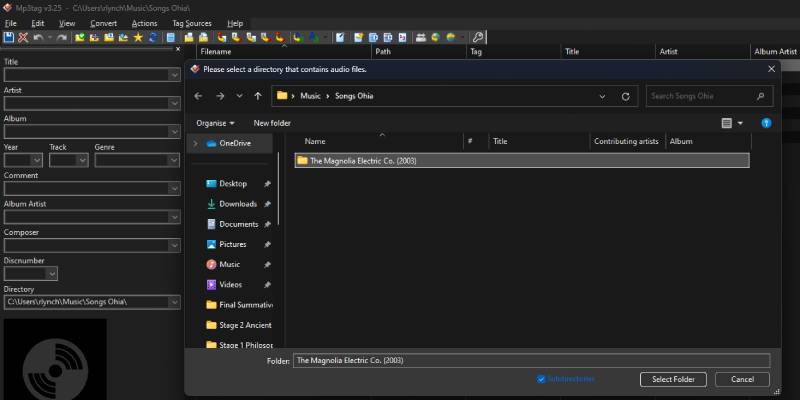Open the Actions menu
This screenshot has height=400, width=800.
click(x=144, y=23)
